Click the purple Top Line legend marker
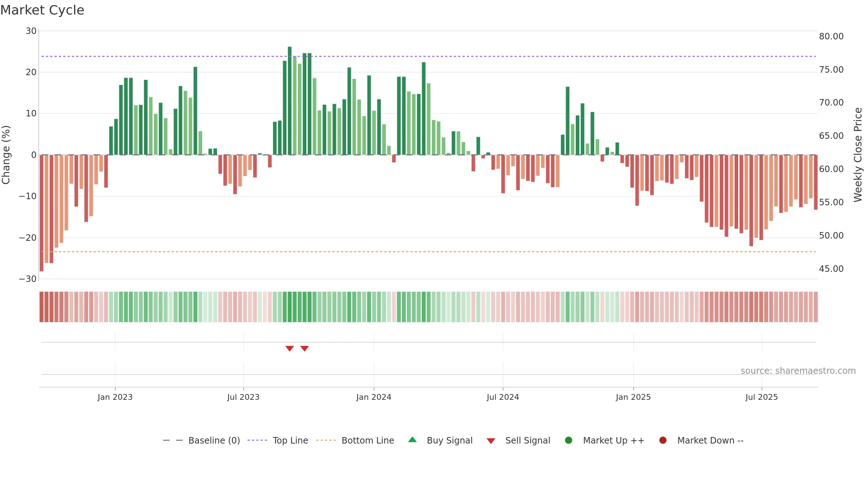This screenshot has width=868, height=488. coord(257,440)
